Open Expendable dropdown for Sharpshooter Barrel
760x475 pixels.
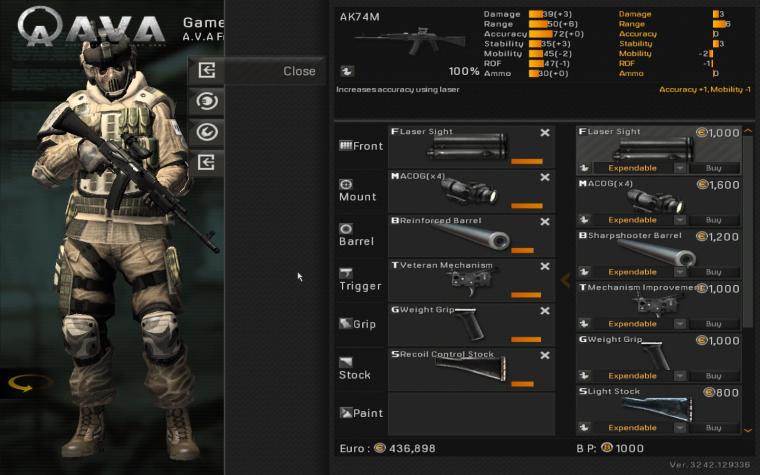click(680, 272)
